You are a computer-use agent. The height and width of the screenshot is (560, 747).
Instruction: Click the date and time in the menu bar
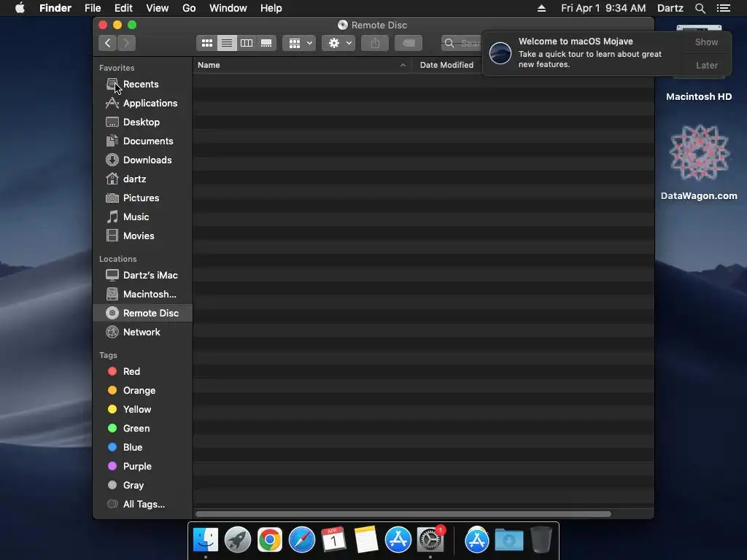(x=603, y=8)
